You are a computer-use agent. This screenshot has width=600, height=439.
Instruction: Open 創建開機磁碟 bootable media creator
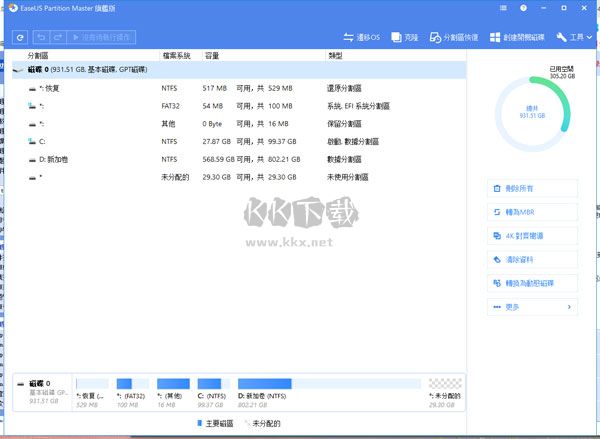pos(517,37)
